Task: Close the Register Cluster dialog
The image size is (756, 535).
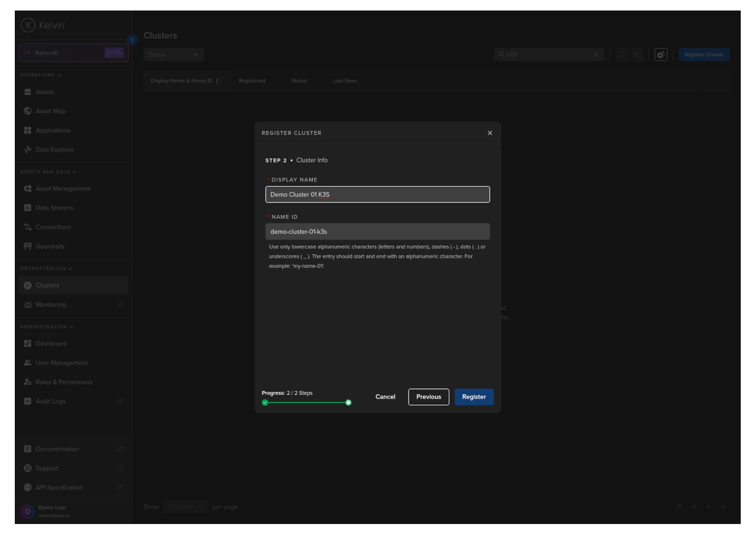Action: 490,133
